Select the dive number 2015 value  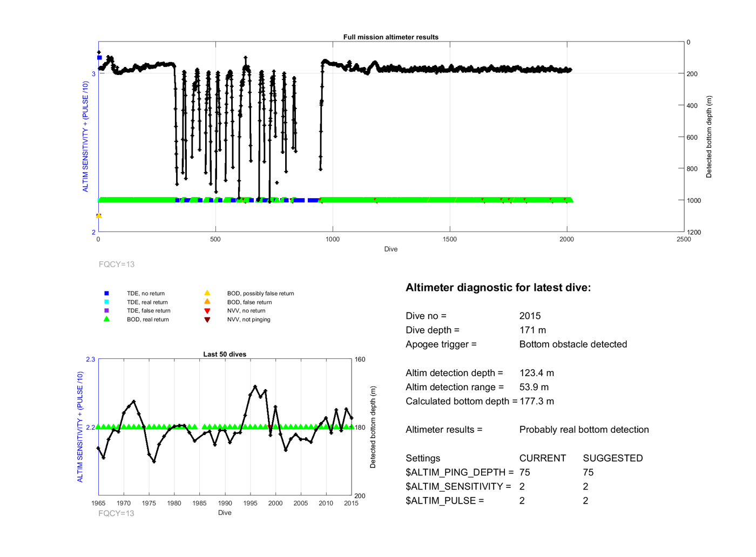point(530,316)
